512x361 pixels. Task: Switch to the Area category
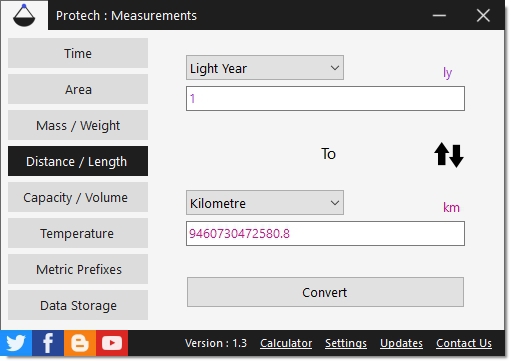[78, 89]
